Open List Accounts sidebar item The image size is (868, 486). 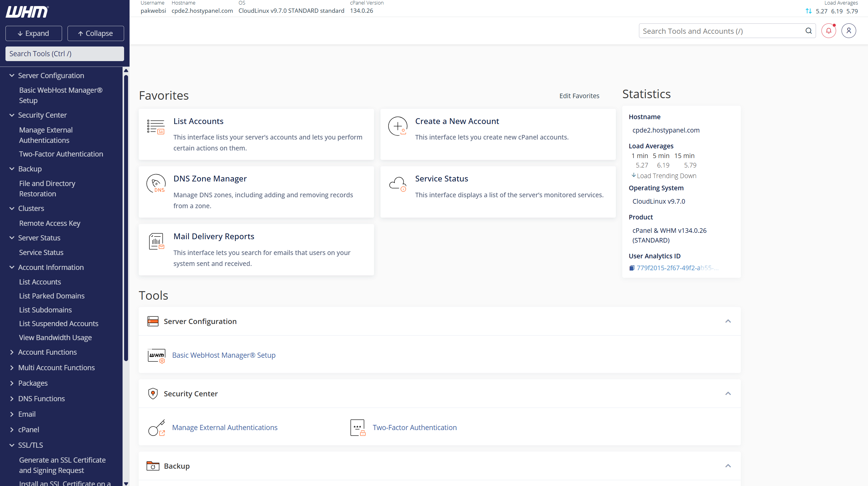[40, 282]
